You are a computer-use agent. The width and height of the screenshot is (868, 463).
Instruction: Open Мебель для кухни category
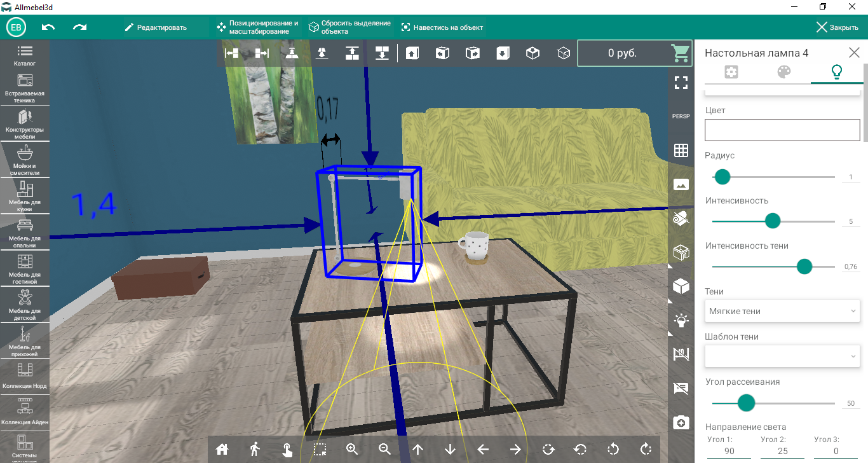[25, 197]
